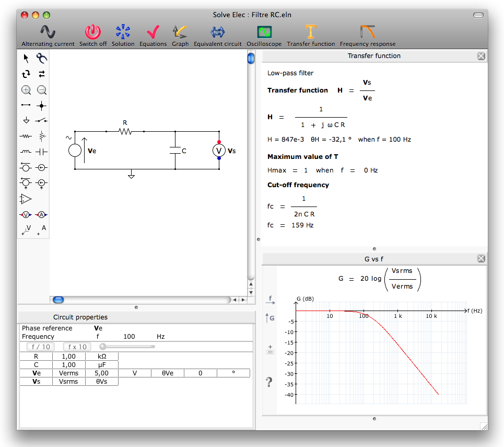Screen dimensions: 504x447
Task: Activate the zoom-in magnifier tool
Action: coord(26,89)
